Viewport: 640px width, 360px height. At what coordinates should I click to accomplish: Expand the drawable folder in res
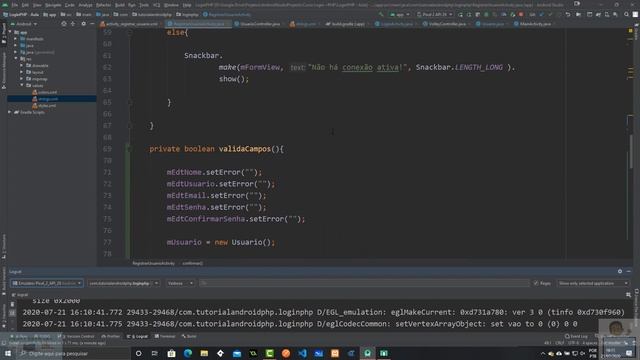tap(22, 65)
